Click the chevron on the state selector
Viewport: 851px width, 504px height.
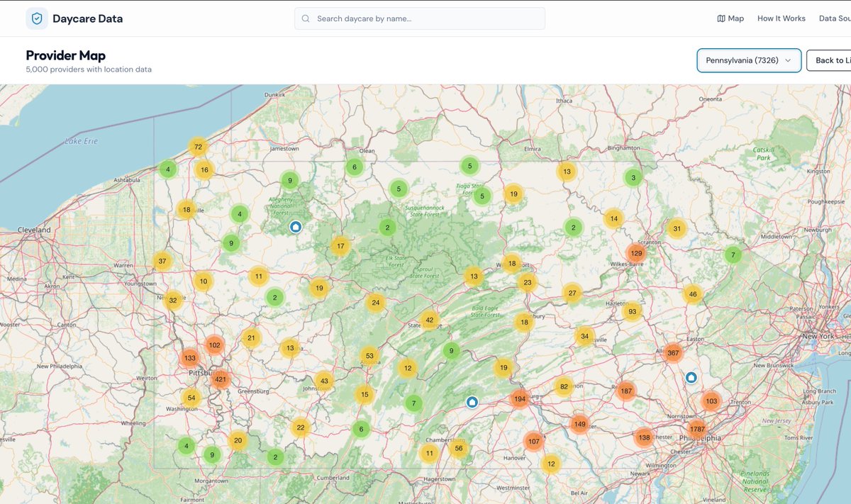[789, 61]
